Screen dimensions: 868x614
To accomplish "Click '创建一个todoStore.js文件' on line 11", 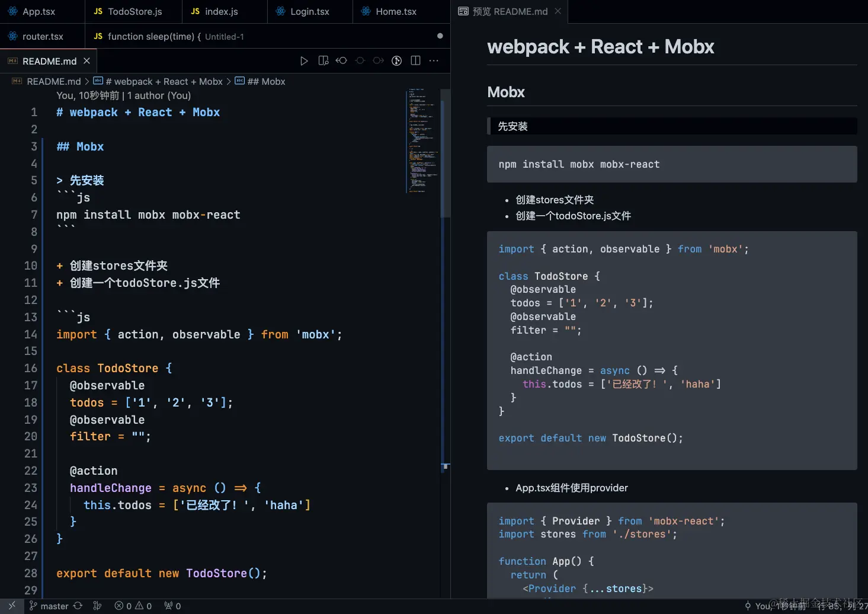I will click(x=145, y=283).
